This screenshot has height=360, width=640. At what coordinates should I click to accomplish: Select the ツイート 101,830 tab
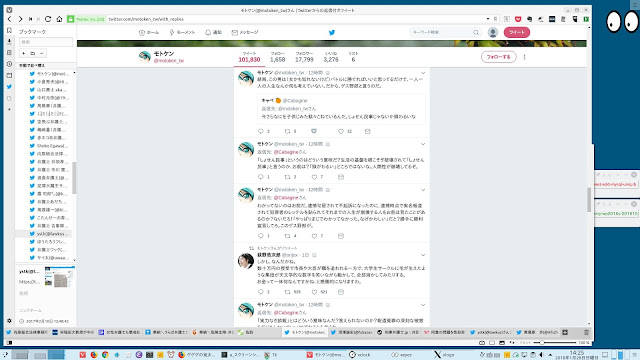tap(249, 57)
